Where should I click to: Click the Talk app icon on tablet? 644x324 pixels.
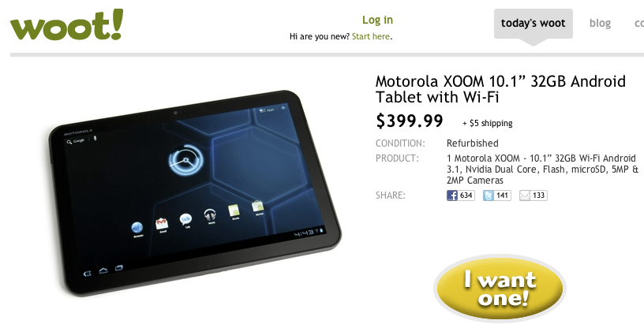pyautogui.click(x=185, y=219)
